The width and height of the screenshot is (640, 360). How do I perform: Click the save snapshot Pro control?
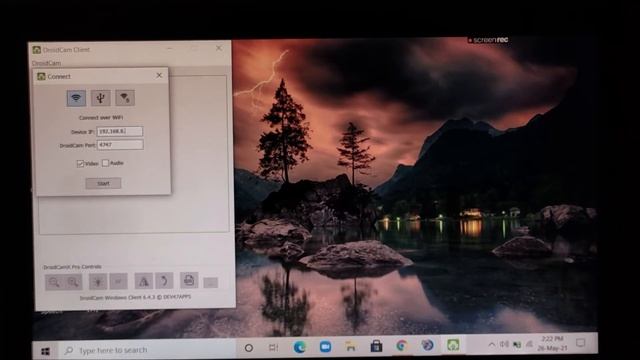[x=189, y=280]
